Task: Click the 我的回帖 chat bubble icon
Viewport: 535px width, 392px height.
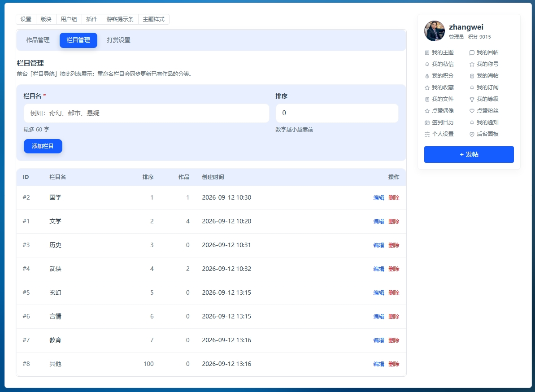Action: [x=472, y=52]
